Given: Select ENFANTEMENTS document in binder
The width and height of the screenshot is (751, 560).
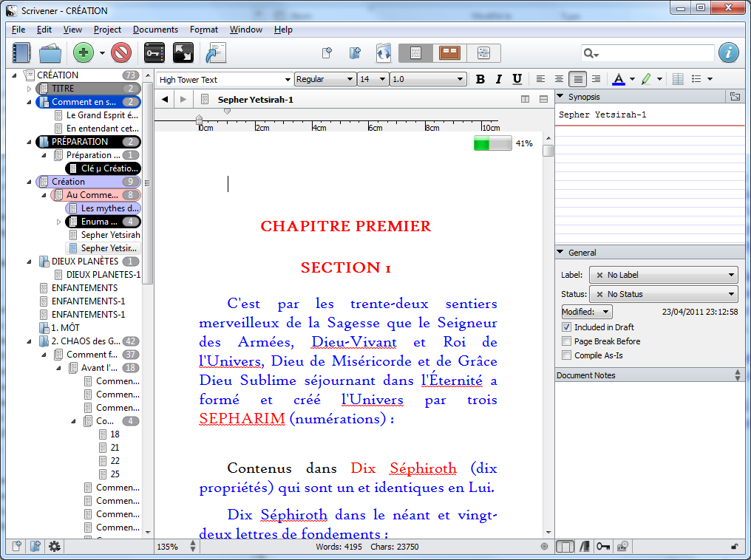Looking at the screenshot, I should tap(84, 288).
